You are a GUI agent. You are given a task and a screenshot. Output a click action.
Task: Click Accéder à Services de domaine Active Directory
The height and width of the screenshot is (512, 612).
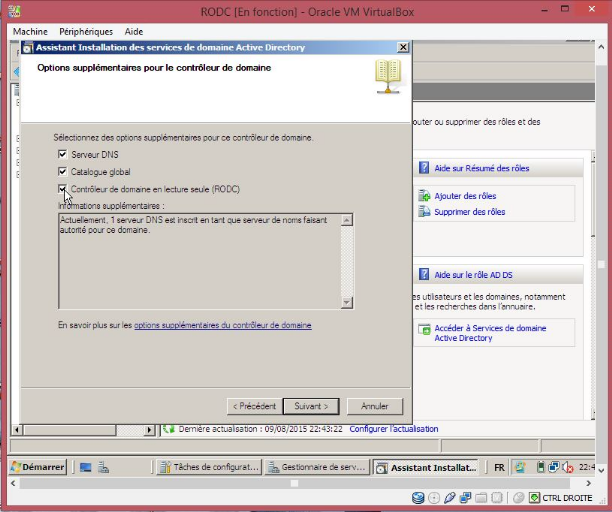pyautogui.click(x=490, y=333)
